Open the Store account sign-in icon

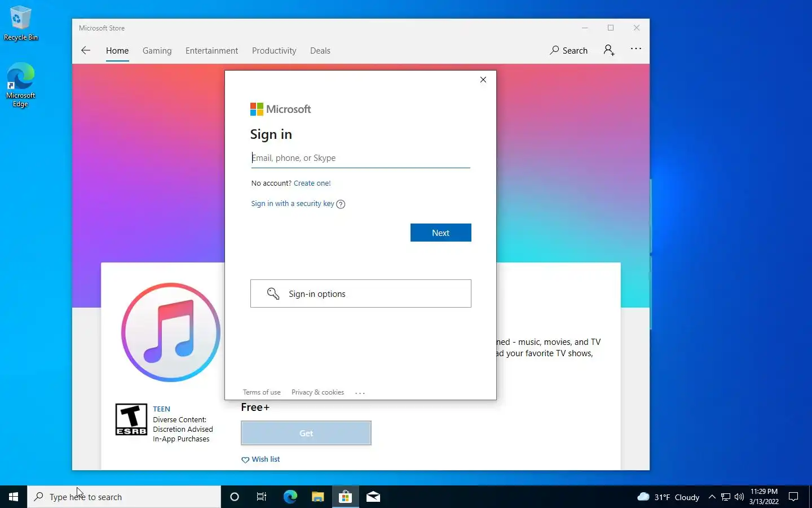(609, 50)
